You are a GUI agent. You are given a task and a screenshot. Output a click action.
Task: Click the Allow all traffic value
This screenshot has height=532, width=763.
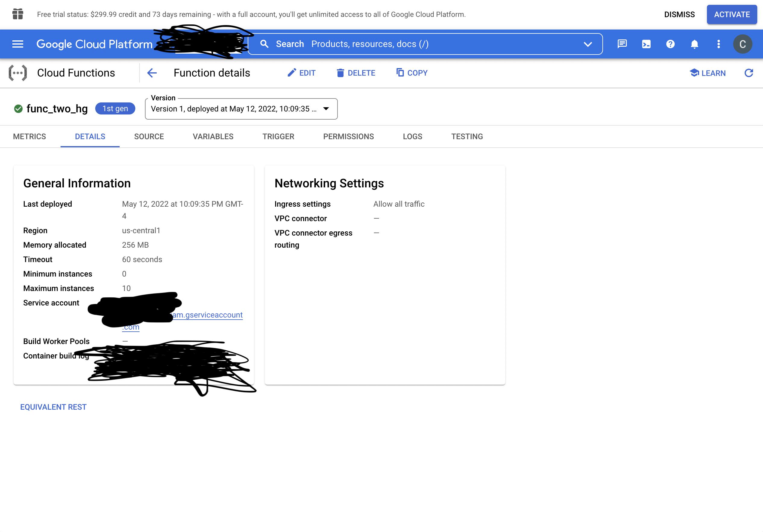click(x=399, y=204)
